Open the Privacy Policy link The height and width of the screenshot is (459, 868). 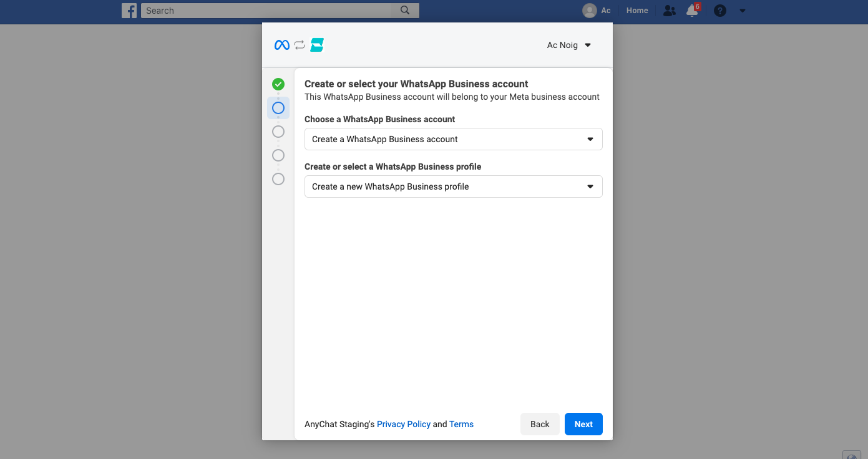[x=404, y=424]
